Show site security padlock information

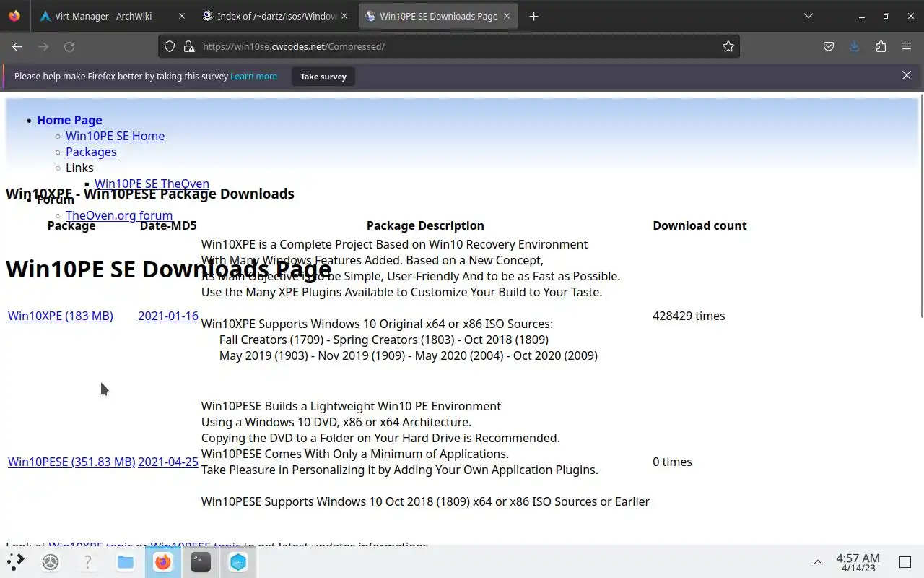pyautogui.click(x=189, y=46)
